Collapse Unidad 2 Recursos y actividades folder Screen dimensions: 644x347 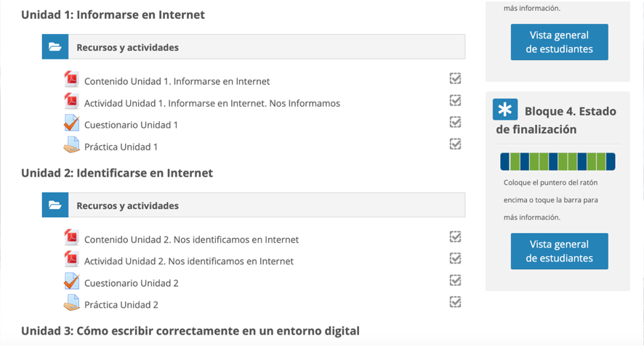(55, 205)
